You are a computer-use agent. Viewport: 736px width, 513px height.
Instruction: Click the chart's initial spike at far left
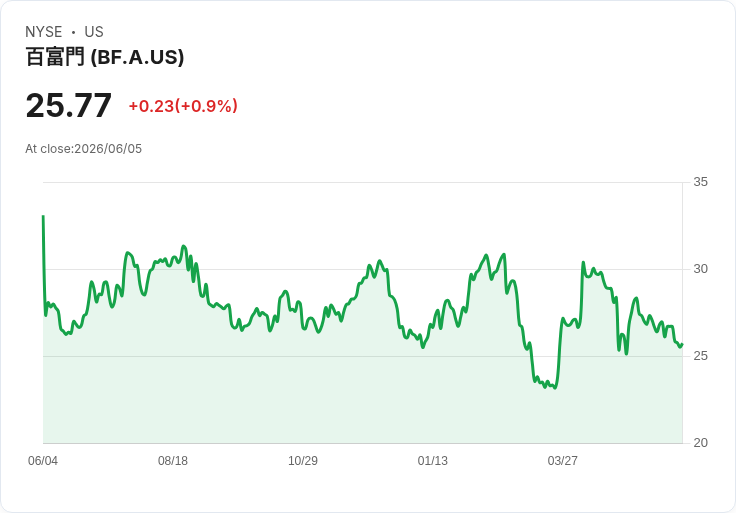44,217
